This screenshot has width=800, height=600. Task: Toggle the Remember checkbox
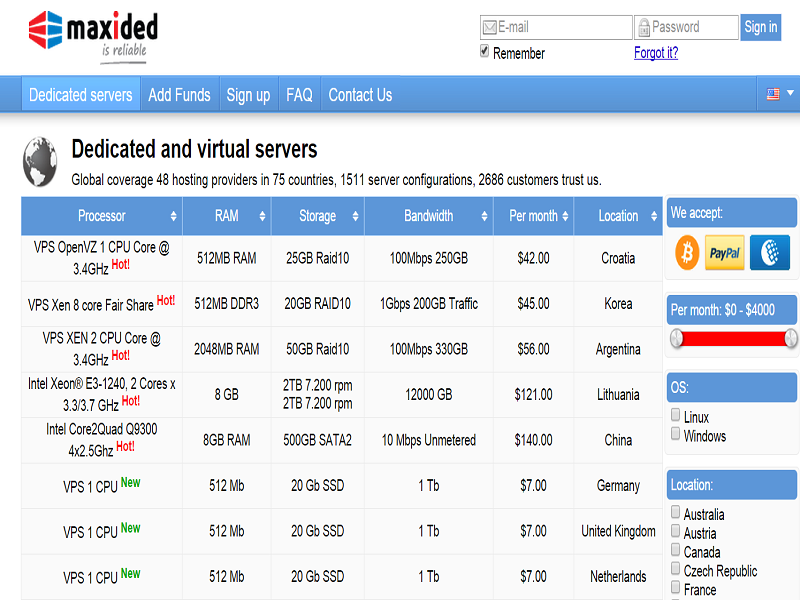(485, 51)
